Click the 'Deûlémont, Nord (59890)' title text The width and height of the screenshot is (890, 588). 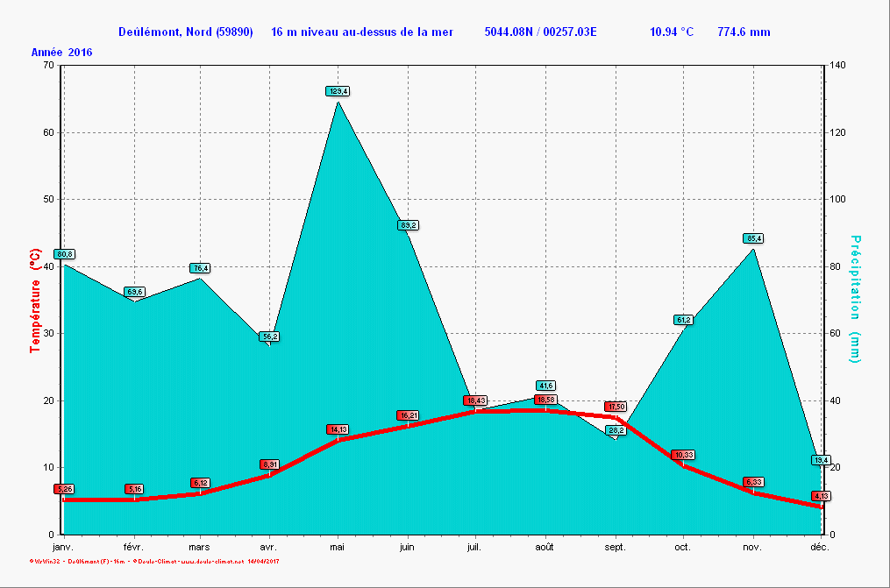(186, 32)
